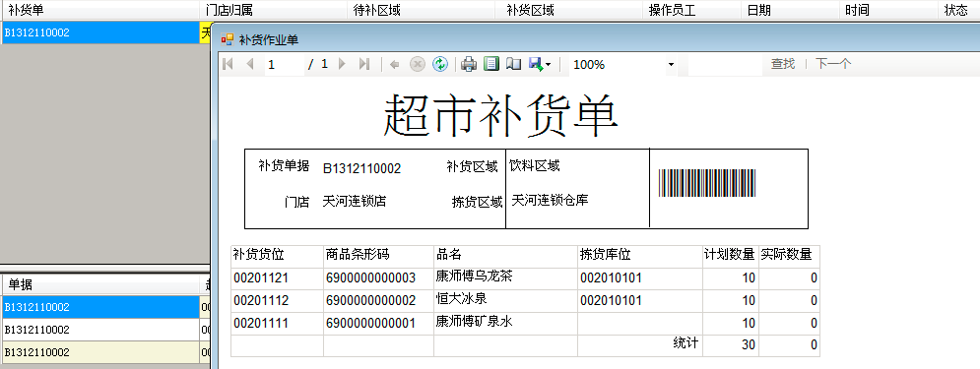Click 康师傅乌龙茶 product name
980x369 pixels.
(474, 276)
